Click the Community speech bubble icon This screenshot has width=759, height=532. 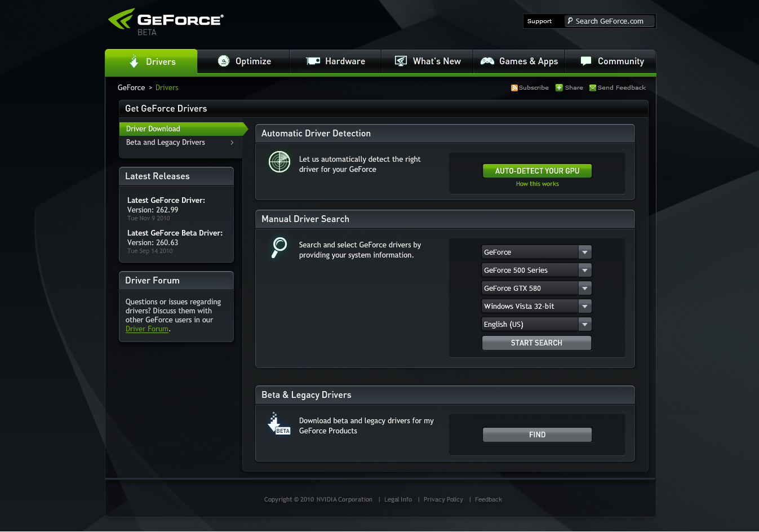coord(586,61)
